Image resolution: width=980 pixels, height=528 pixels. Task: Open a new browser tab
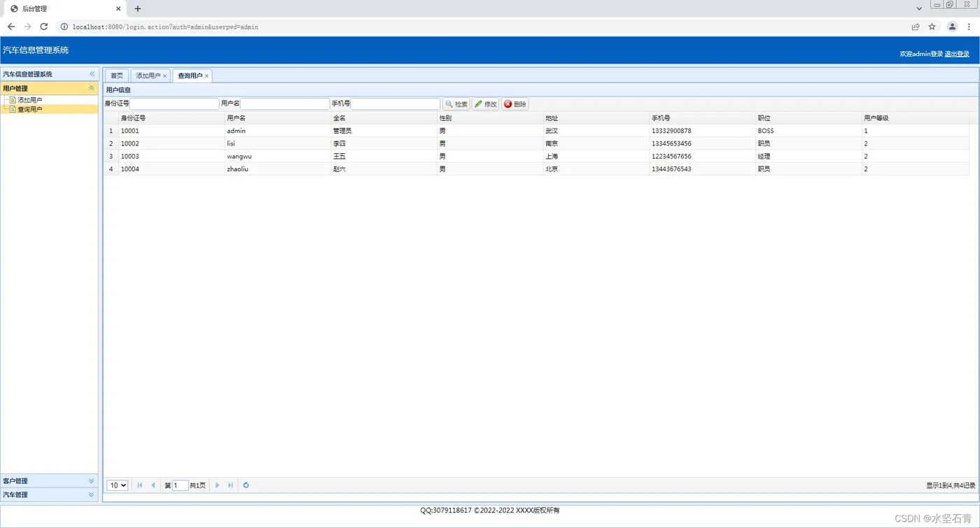[138, 9]
